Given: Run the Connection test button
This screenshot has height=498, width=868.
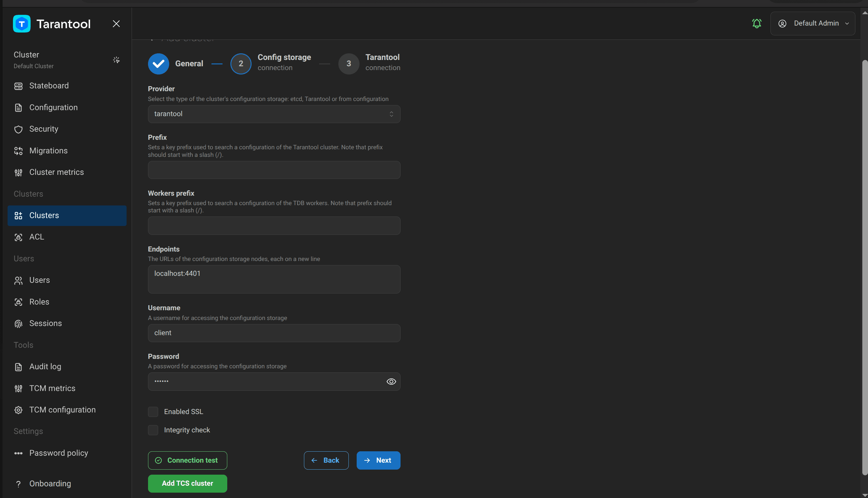Looking at the screenshot, I should pyautogui.click(x=187, y=460).
